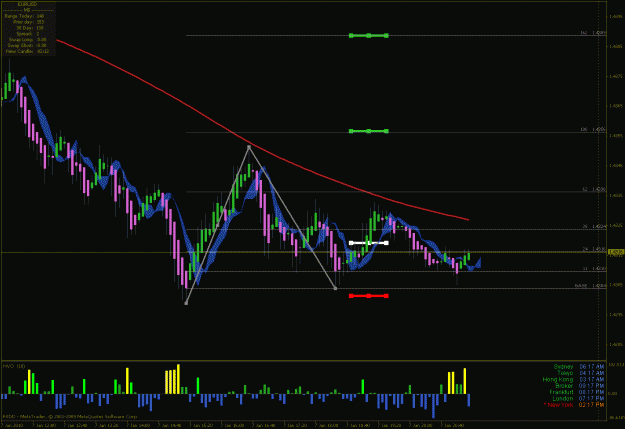Click the BASE level label near the price axis

click(x=590, y=285)
